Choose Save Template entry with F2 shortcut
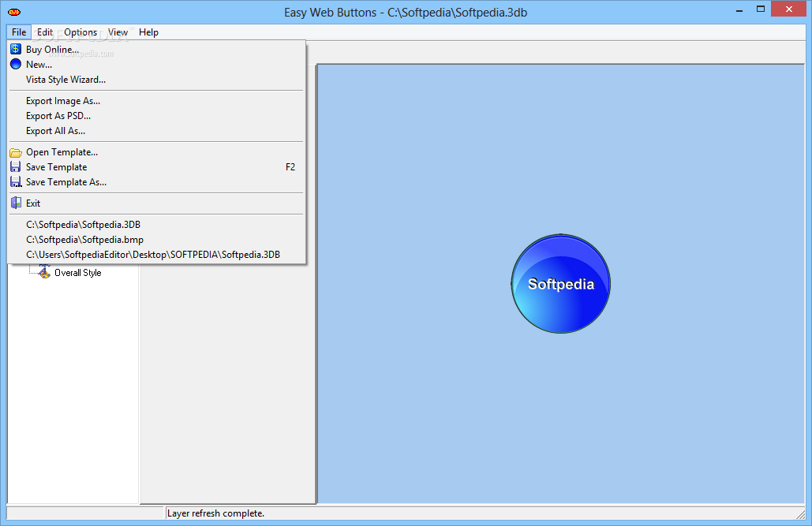 [x=156, y=166]
